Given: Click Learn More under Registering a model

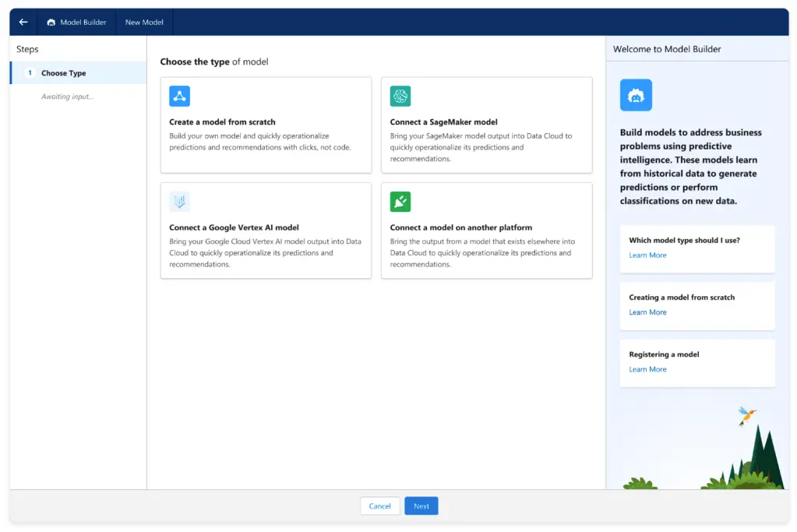Looking at the screenshot, I should tap(647, 368).
